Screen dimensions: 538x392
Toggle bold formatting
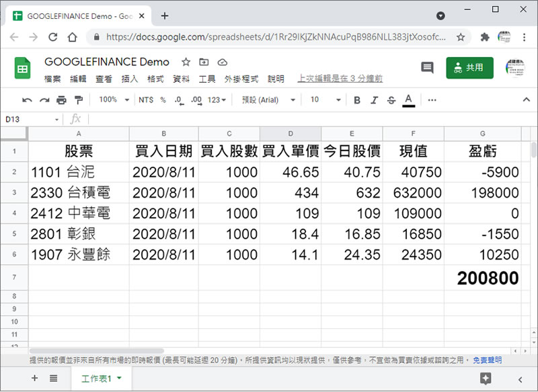[357, 100]
